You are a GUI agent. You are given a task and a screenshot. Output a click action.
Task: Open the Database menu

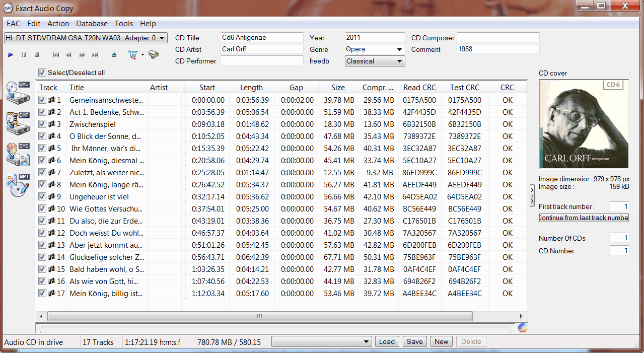pyautogui.click(x=92, y=24)
